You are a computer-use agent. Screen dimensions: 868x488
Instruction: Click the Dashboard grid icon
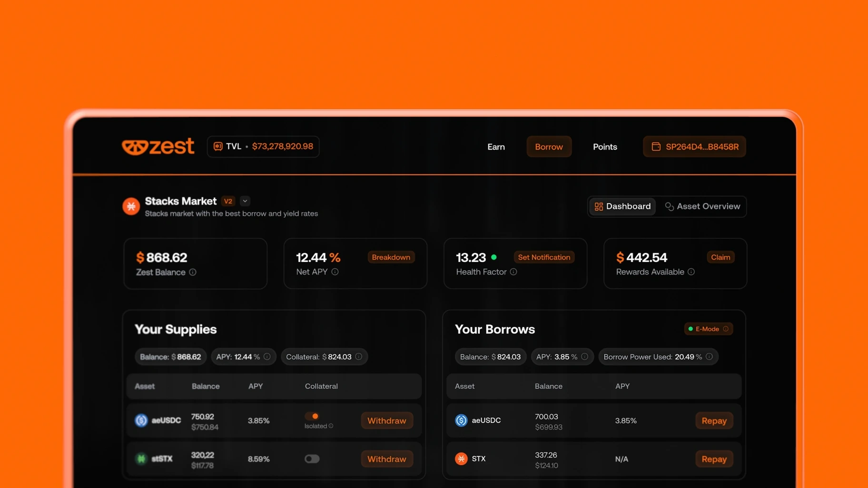[x=599, y=206]
